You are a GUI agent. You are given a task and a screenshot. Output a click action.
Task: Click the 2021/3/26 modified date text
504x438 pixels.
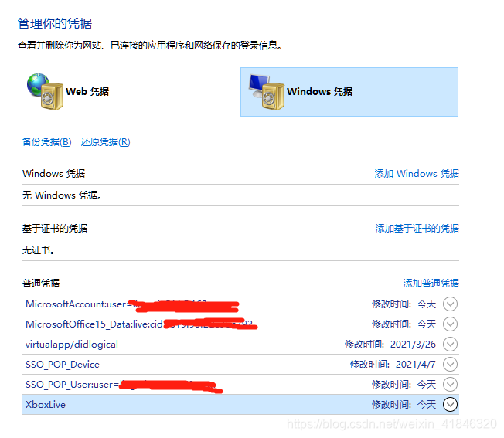[413, 345]
